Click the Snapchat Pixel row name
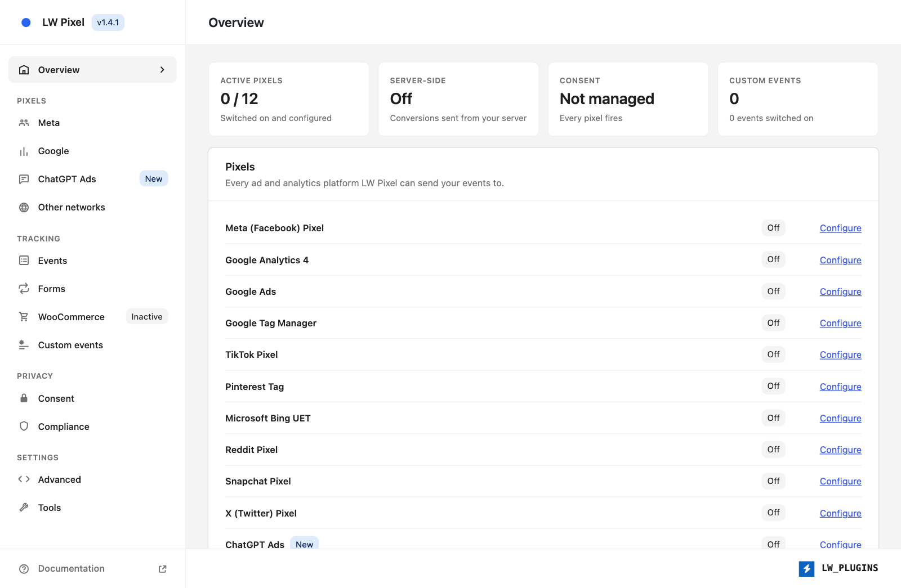This screenshot has width=901, height=588. [258, 481]
